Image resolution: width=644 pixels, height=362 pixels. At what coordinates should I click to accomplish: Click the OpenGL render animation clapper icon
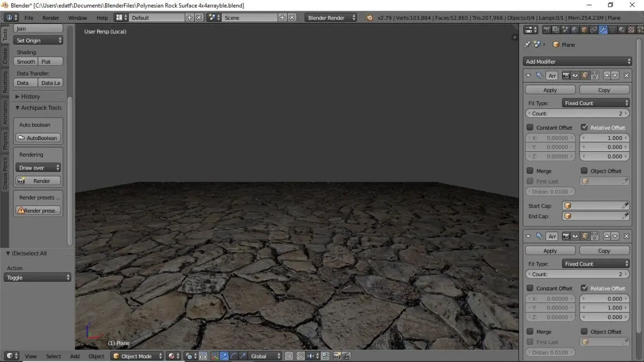[346, 356]
